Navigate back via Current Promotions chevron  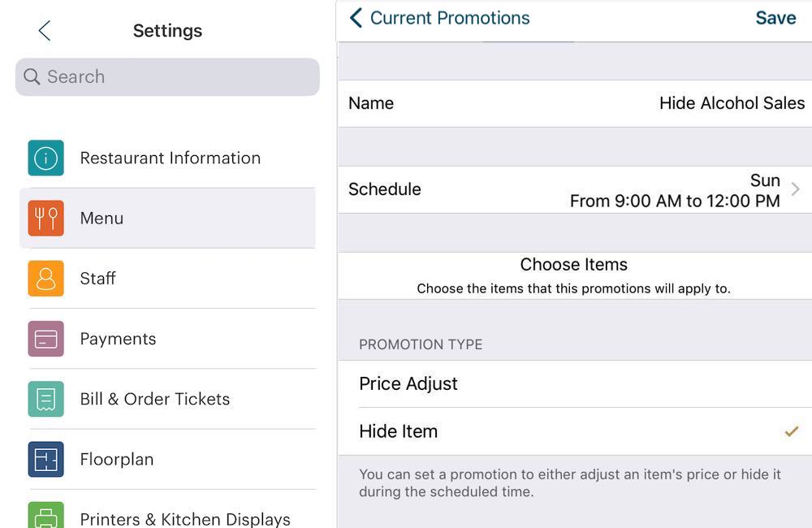coord(355,17)
